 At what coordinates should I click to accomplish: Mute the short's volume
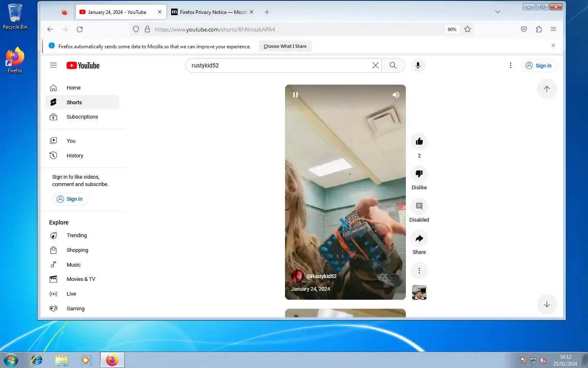pyautogui.click(x=396, y=95)
